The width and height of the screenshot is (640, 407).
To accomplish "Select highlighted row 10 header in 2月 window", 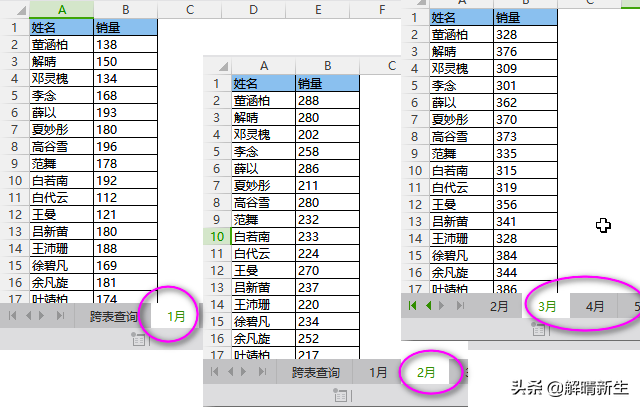I will click(x=217, y=236).
